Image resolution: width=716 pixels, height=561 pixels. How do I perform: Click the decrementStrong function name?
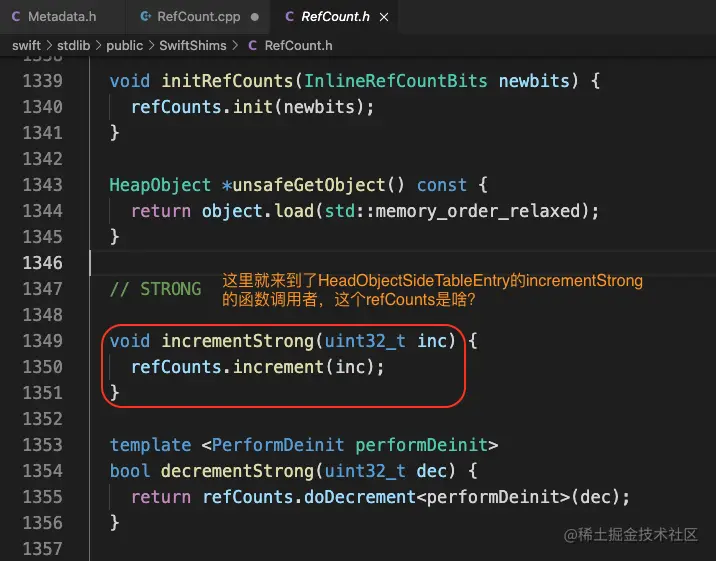click(x=237, y=471)
